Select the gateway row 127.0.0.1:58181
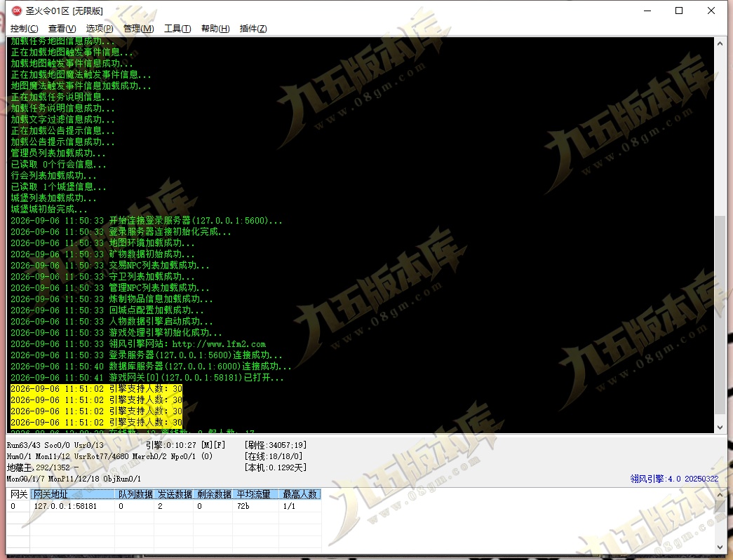The height and width of the screenshot is (560, 733). [x=163, y=506]
